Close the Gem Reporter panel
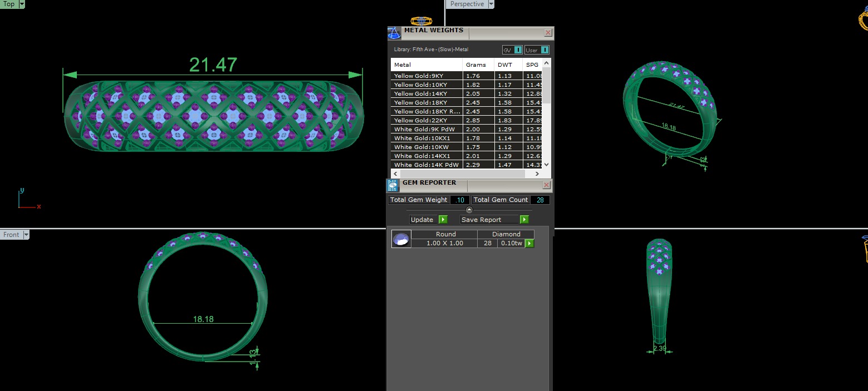 (x=546, y=185)
